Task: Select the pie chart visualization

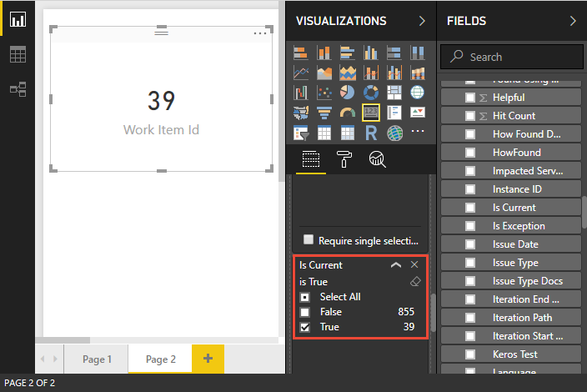Action: click(x=348, y=93)
